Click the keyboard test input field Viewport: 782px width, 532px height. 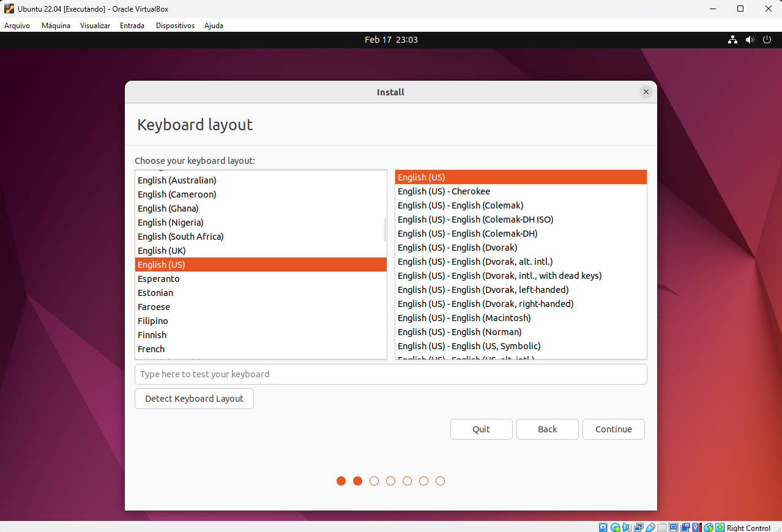390,374
